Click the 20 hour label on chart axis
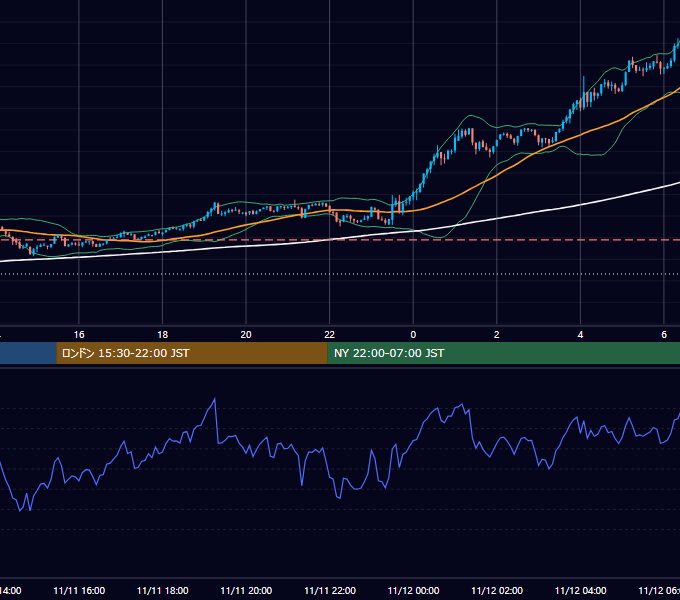 [x=246, y=335]
